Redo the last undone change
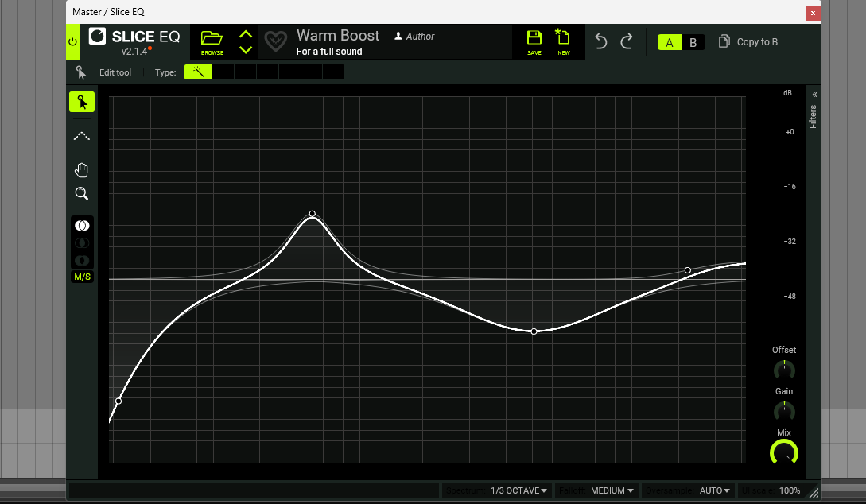The width and height of the screenshot is (866, 504). pyautogui.click(x=627, y=41)
